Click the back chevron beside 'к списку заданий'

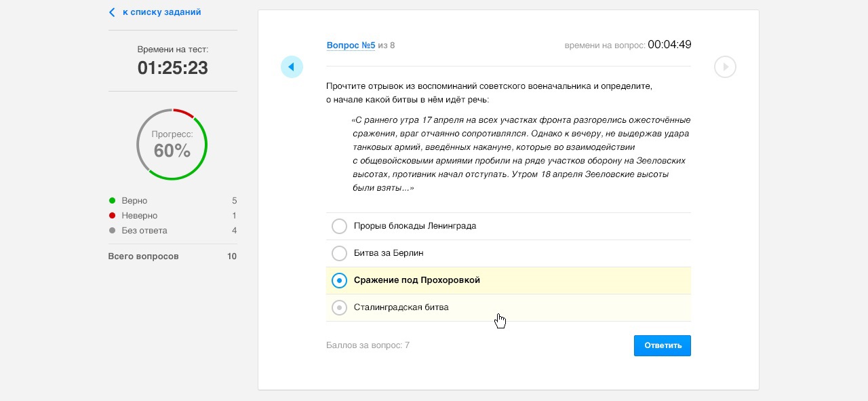112,12
